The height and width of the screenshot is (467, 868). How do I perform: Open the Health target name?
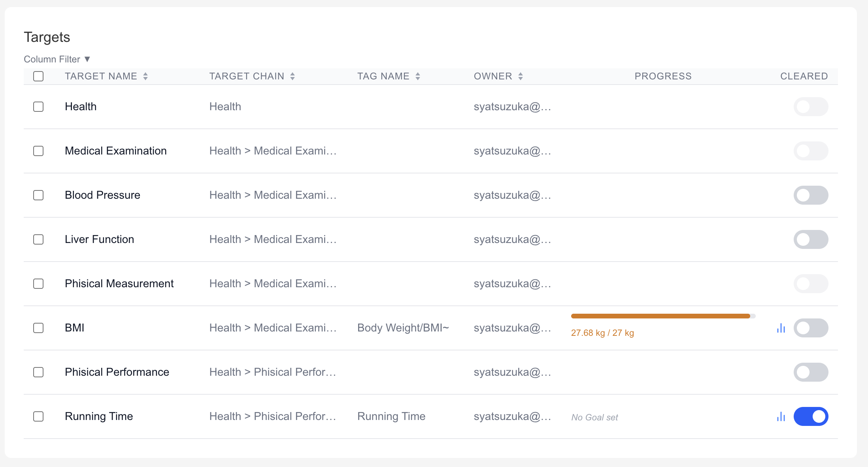click(81, 107)
